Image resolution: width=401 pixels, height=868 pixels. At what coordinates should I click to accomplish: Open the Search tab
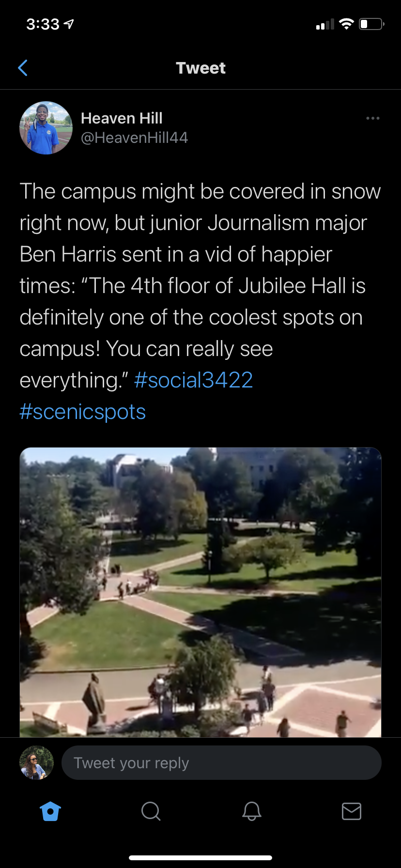click(x=151, y=811)
